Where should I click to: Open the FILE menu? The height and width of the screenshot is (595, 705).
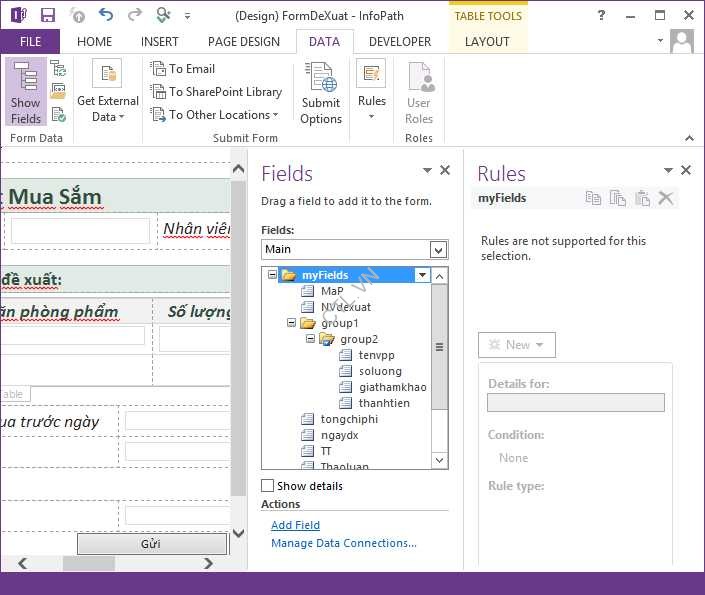[30, 42]
